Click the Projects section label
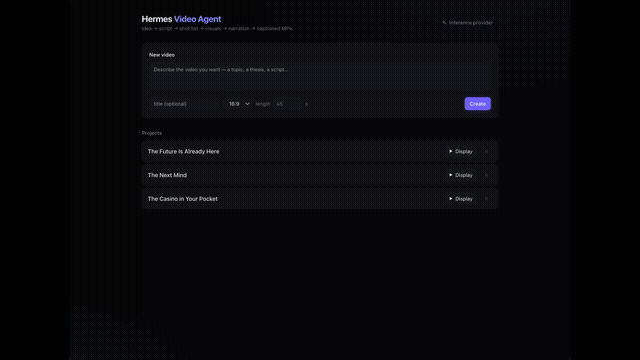The height and width of the screenshot is (360, 640). tap(151, 133)
